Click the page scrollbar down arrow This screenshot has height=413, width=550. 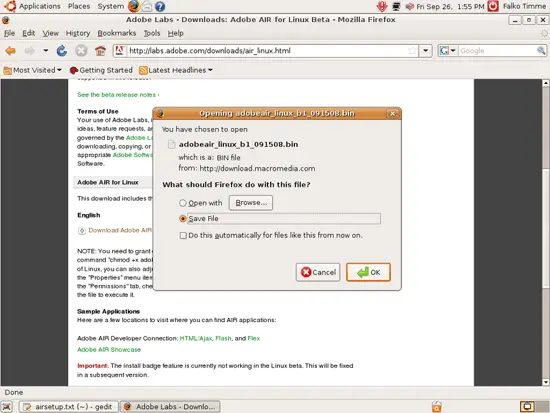point(545,382)
